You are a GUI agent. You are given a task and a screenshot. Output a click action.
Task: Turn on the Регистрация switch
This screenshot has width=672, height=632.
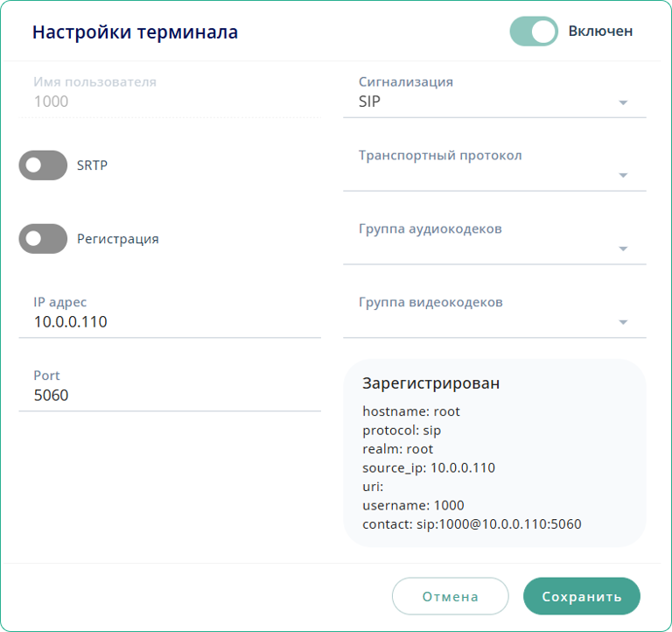tap(43, 239)
